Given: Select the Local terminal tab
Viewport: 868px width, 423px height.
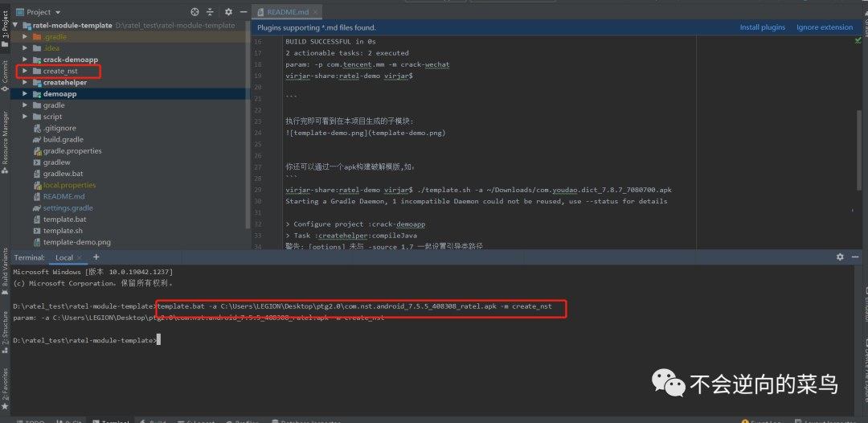Looking at the screenshot, I should tap(64, 257).
